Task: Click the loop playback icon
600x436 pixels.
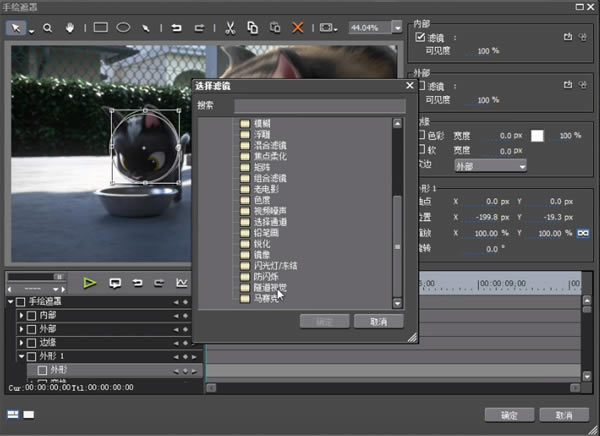Action: [115, 283]
